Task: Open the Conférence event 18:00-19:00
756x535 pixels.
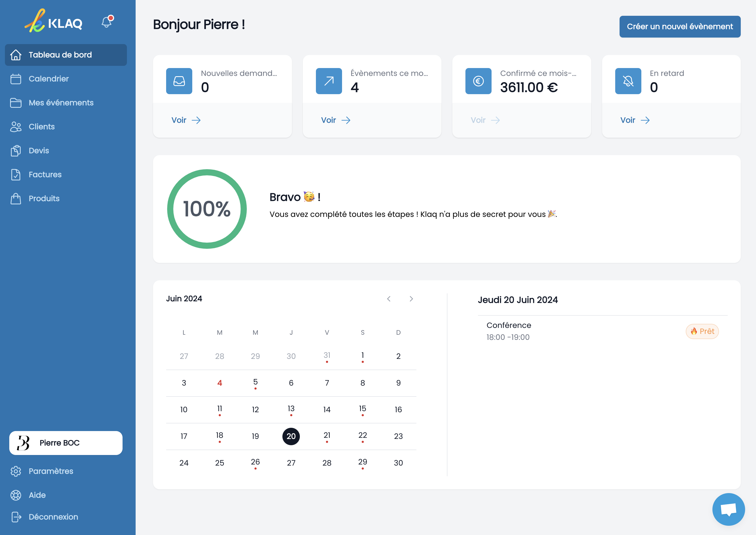Action: 508,331
